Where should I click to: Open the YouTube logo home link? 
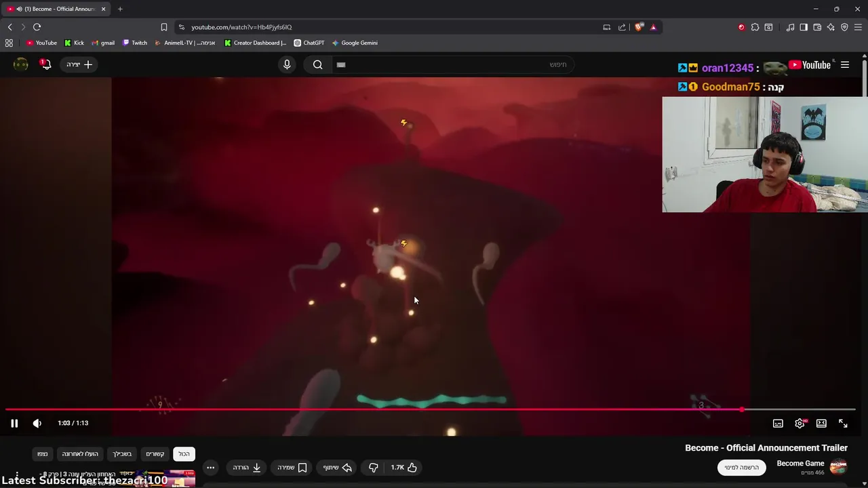pyautogui.click(x=810, y=65)
